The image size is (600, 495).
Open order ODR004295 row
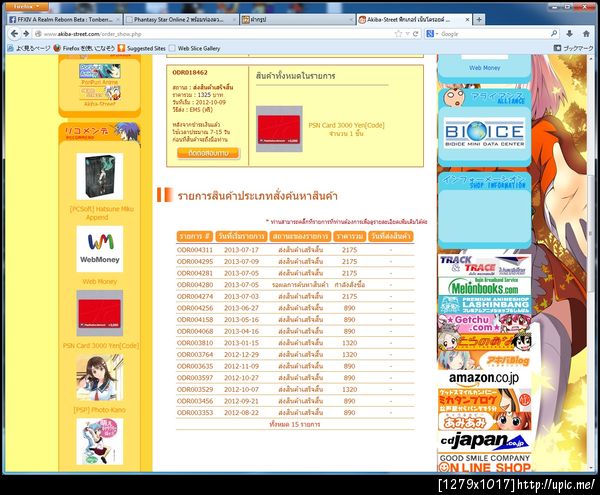(x=295, y=262)
